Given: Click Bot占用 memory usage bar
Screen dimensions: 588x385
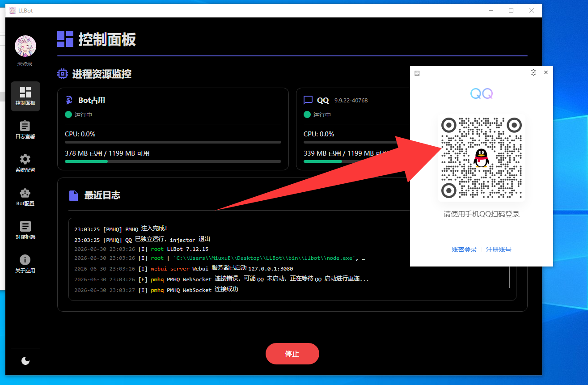Looking at the screenshot, I should 173,161.
